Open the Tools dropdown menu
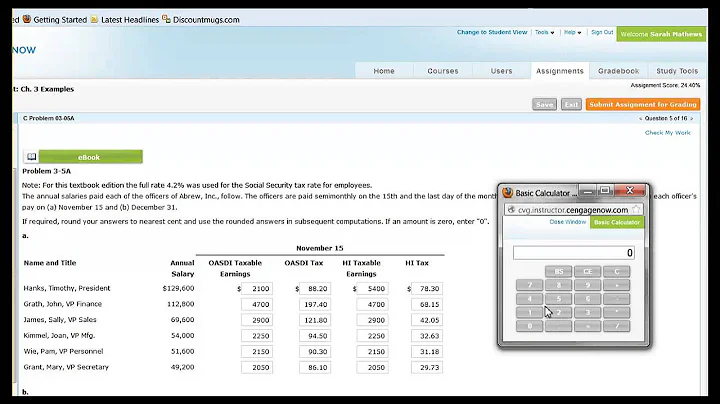This screenshot has width=720, height=404. [x=544, y=33]
